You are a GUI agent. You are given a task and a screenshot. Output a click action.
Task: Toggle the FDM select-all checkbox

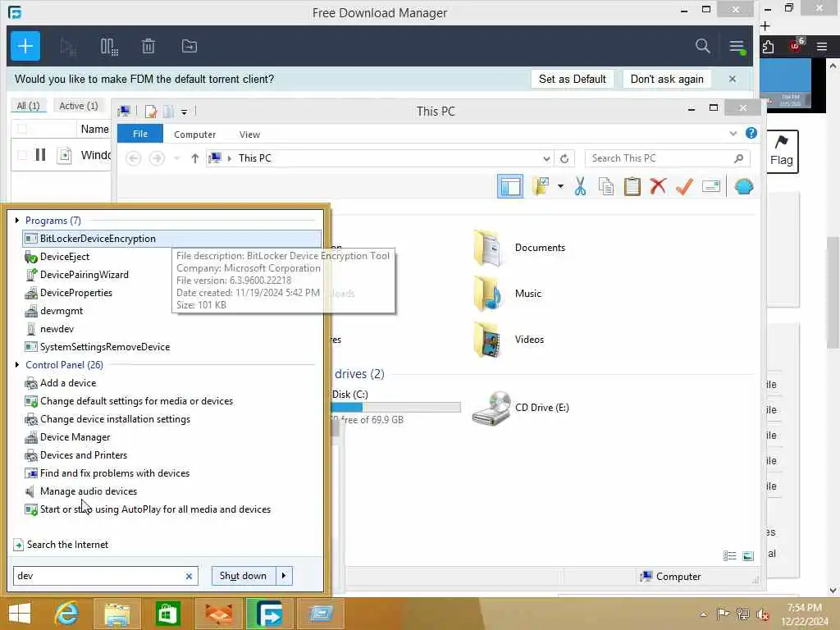point(22,129)
